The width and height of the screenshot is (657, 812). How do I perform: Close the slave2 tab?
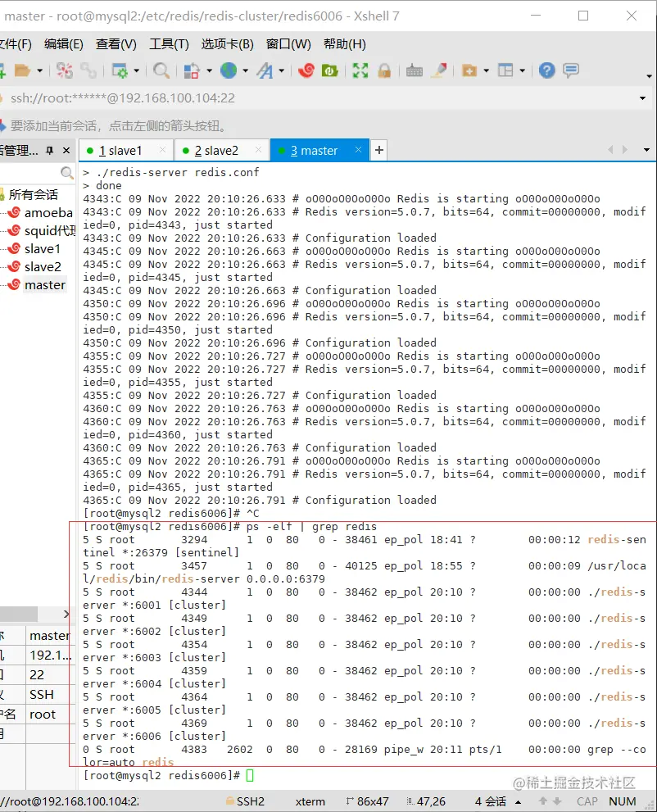tap(258, 150)
